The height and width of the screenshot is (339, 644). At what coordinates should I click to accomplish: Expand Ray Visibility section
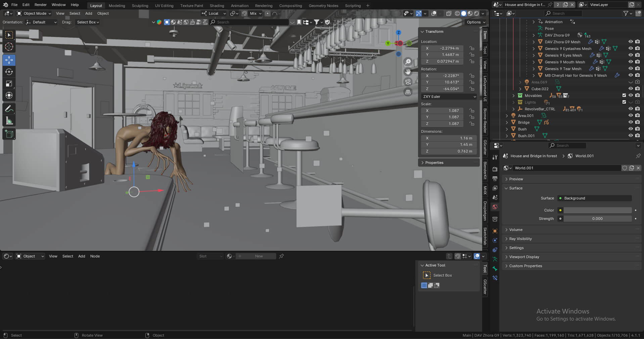(520, 239)
